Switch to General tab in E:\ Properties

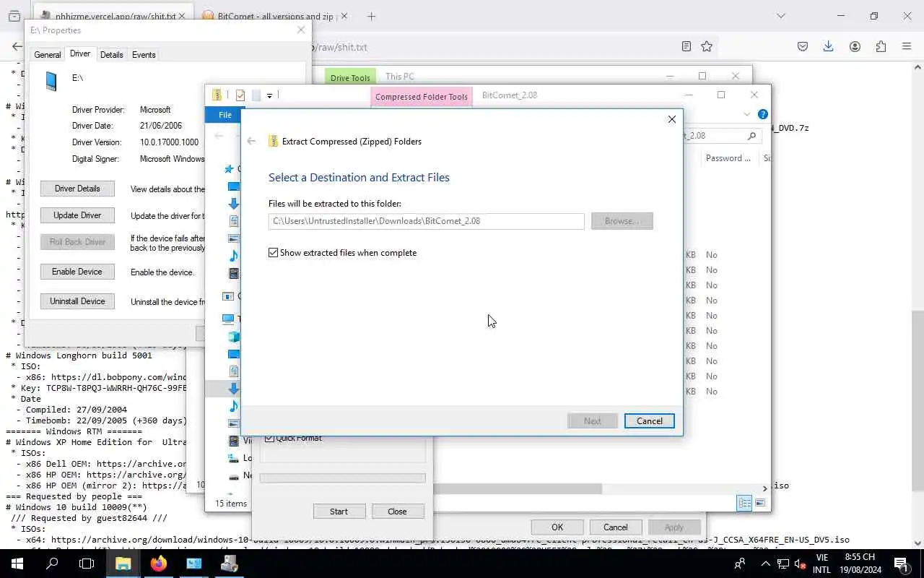point(48,55)
